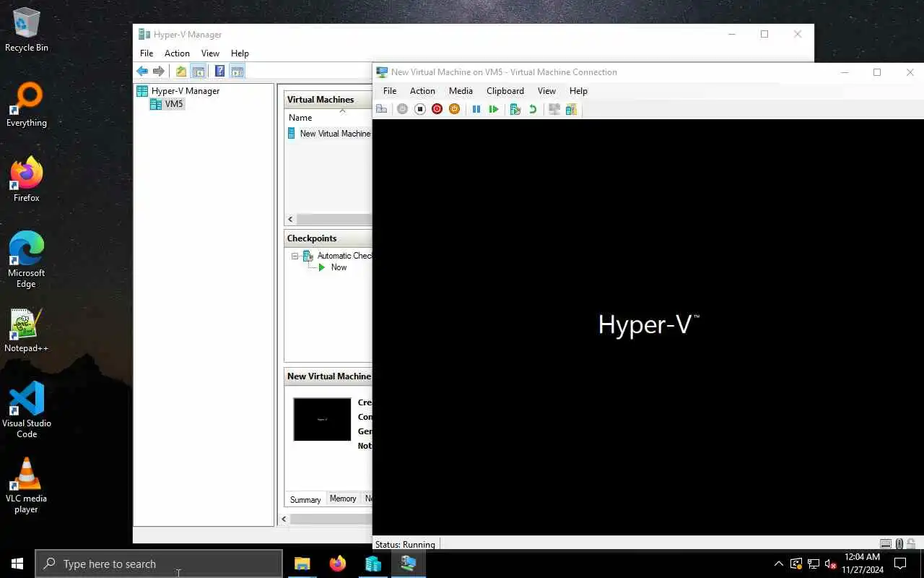Pause the virtual machine from the toolbar
Screen dimensions: 924x578
(476, 109)
